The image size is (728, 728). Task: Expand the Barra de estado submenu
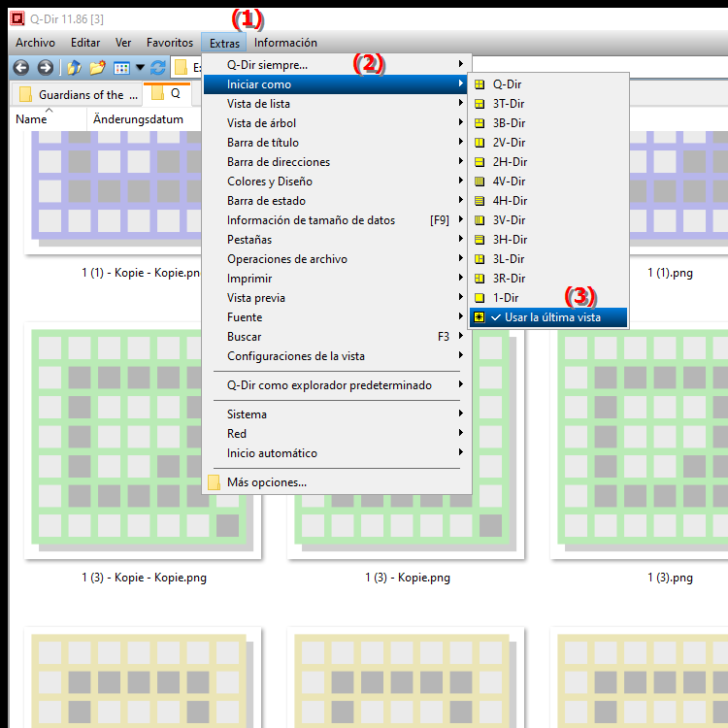tap(338, 201)
